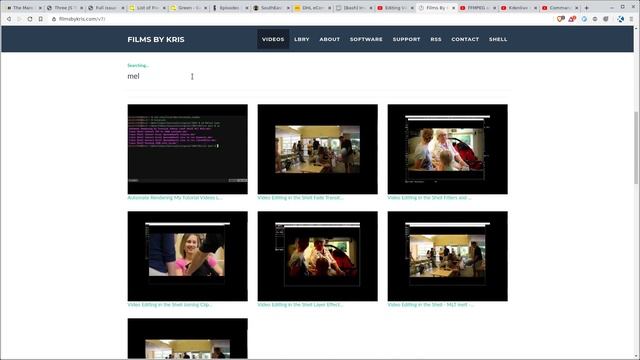Close the 'FFMPEG' tab
This screenshot has width=640, height=360.
coord(495,8)
